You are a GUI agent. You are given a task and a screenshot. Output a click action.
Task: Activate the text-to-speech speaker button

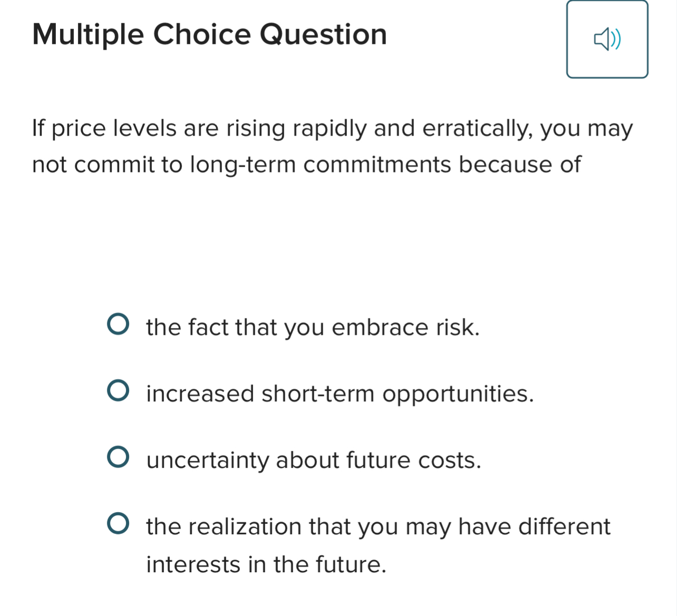coord(607,39)
